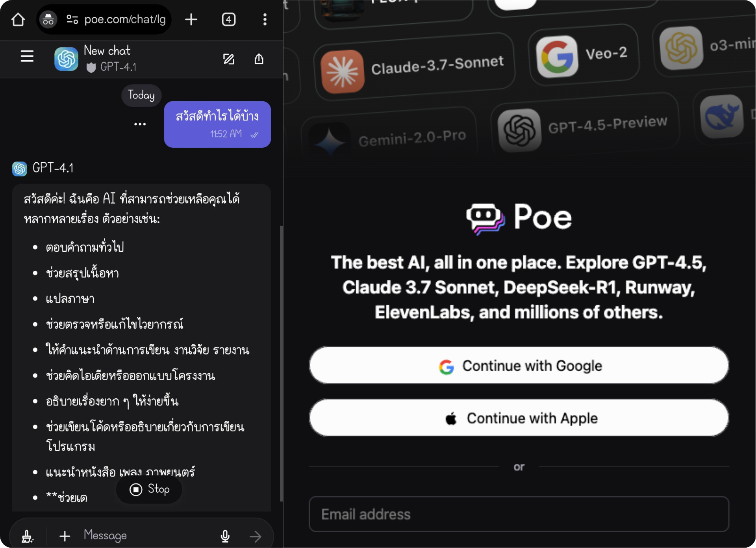This screenshot has width=756, height=548.
Task: Start a new chat with compose icon
Action: 229,59
